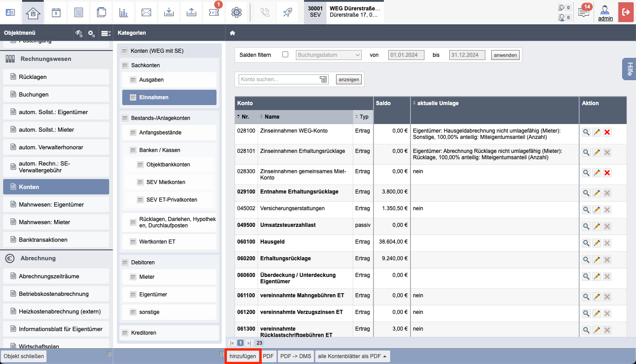Screen dimensions: 636x364
Task: Click the gear-check icon in Objektmenü header
Action: (92, 33)
